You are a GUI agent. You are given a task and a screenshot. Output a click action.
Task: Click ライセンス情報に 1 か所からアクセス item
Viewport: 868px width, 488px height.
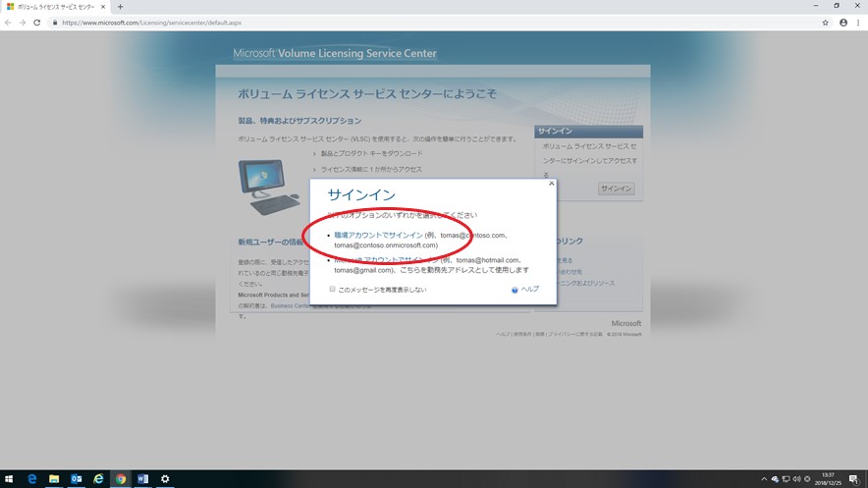(371, 169)
